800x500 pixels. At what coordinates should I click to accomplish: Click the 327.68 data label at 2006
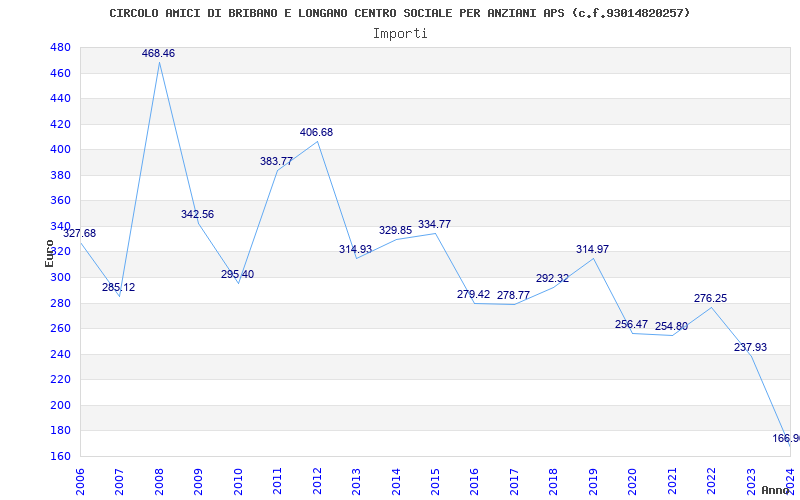(79, 233)
